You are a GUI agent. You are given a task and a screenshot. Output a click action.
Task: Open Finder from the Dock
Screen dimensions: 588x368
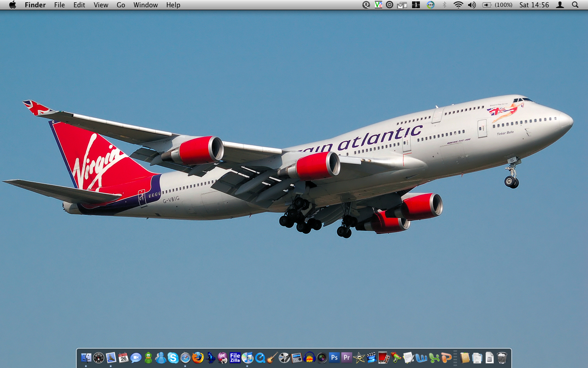[86, 357]
